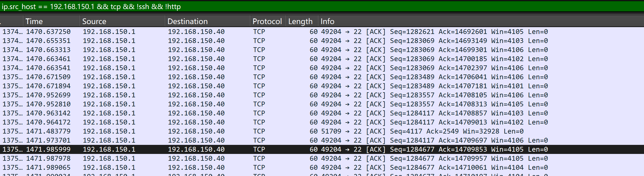Select packet with Ack=14707181 Win=4101
Viewport: 644px width, 176px height.
[322, 86]
